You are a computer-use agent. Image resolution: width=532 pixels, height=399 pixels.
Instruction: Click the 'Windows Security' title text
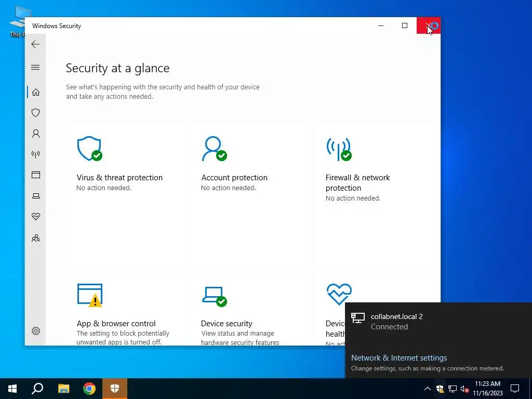point(57,26)
